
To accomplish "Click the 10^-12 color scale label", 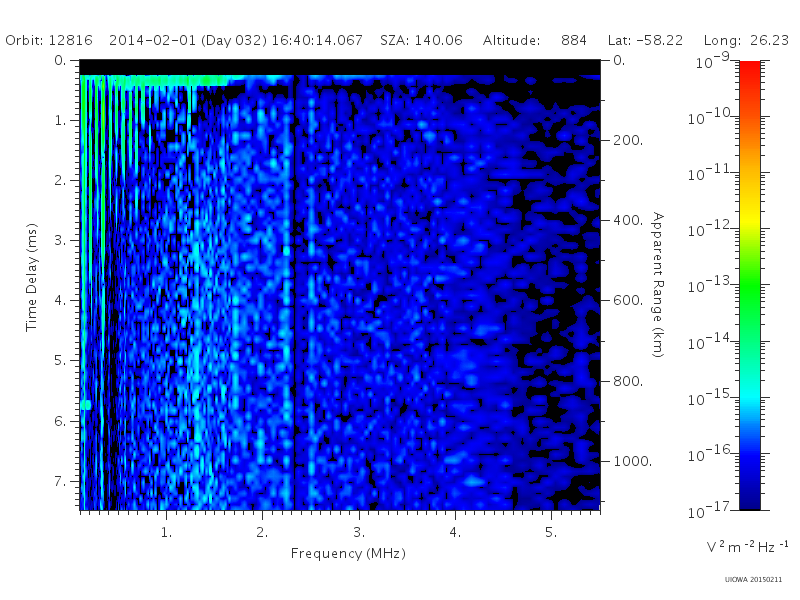I will pyautogui.click(x=711, y=228).
